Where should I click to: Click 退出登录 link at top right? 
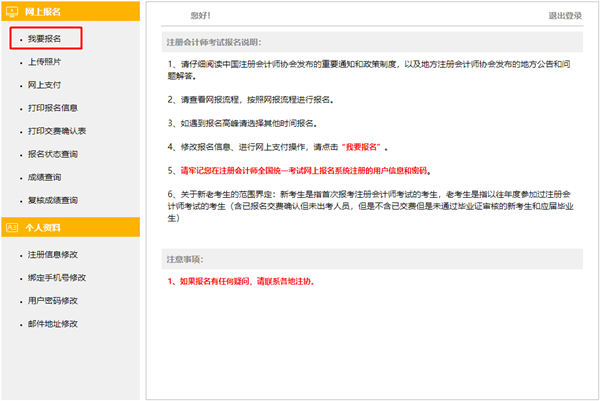coord(564,17)
